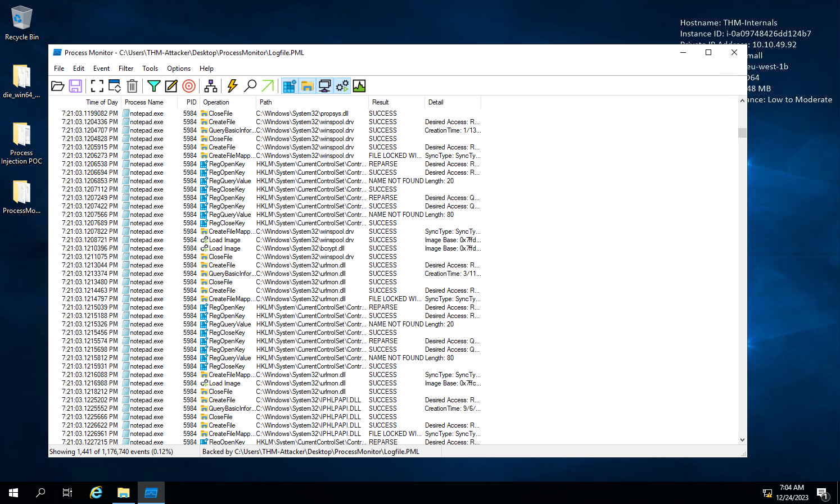Select the red target Include Process icon

189,86
